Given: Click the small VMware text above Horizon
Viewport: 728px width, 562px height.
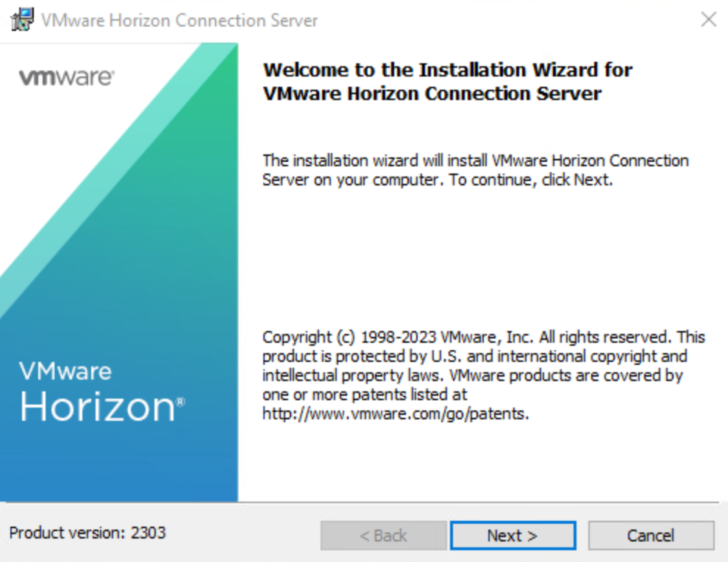Looking at the screenshot, I should [65, 371].
